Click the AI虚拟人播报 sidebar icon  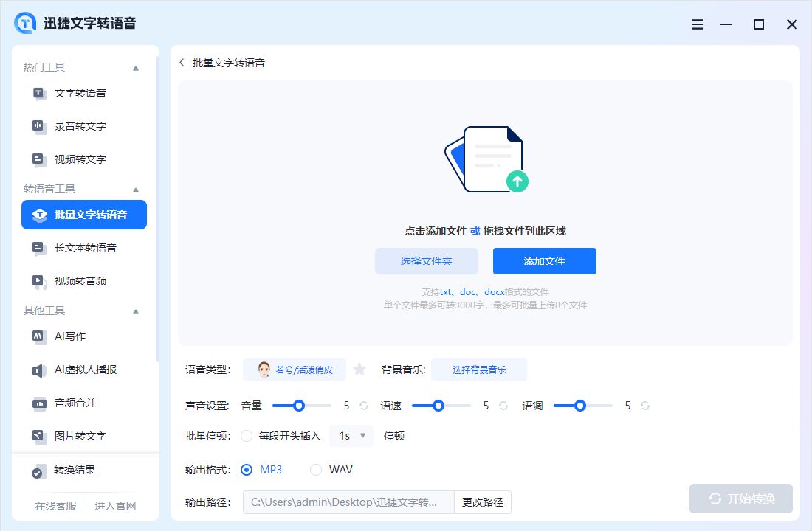(x=39, y=369)
